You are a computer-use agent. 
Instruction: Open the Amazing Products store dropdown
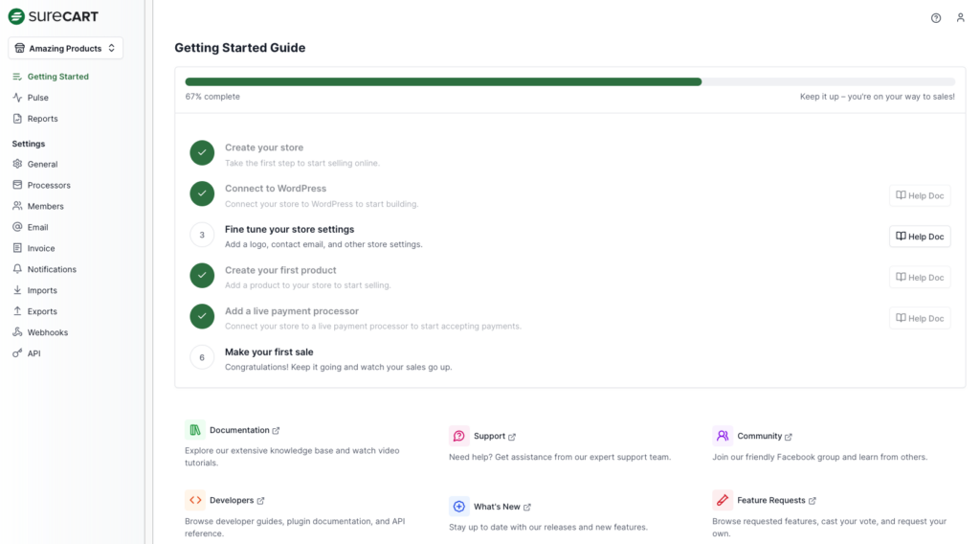point(66,48)
